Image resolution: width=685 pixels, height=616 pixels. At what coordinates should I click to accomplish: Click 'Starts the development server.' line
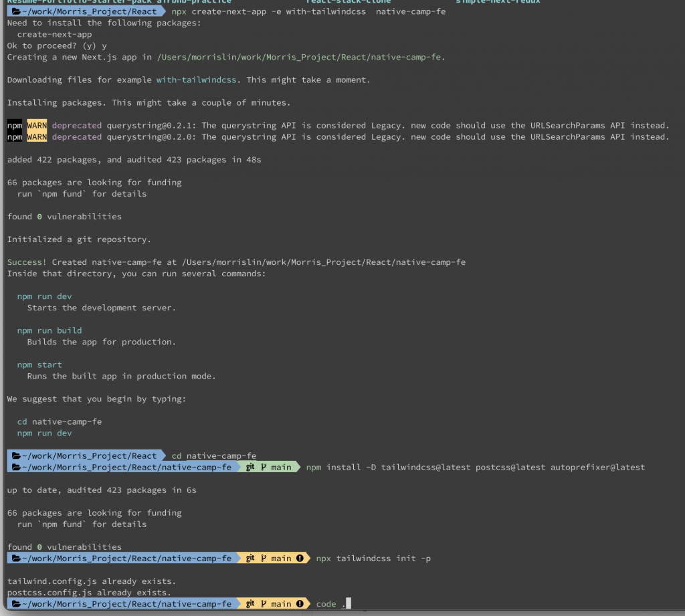pyautogui.click(x=102, y=308)
